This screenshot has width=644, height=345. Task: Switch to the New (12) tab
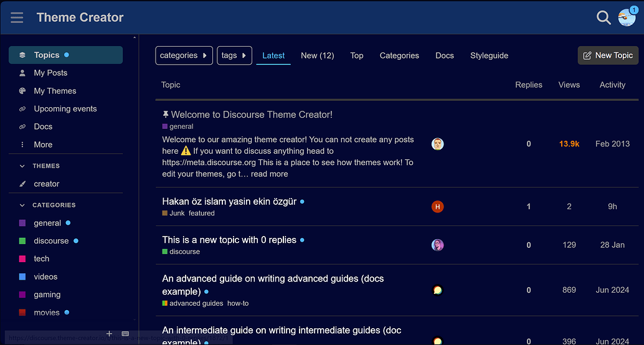tap(317, 55)
